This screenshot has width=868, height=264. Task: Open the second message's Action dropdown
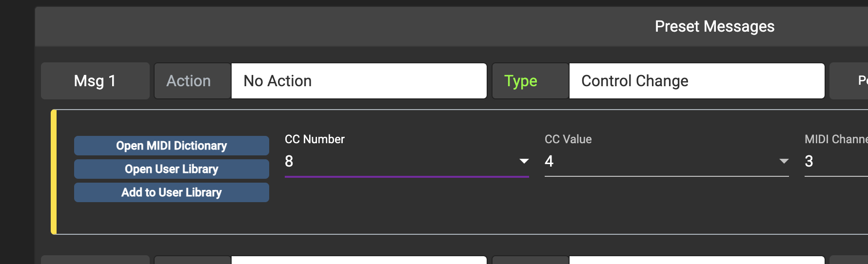pyautogui.click(x=358, y=260)
